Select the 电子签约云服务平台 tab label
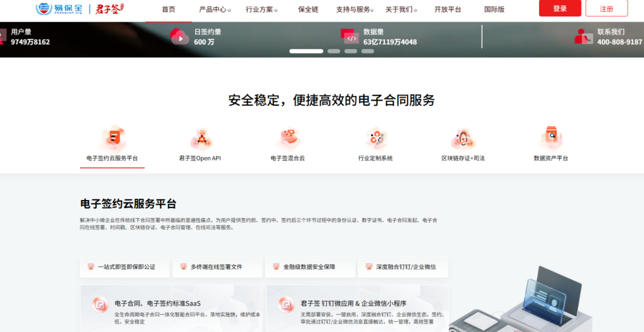 112,158
